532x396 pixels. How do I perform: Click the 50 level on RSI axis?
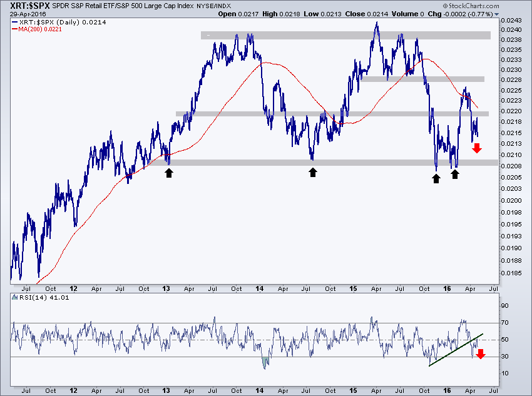(x=505, y=339)
